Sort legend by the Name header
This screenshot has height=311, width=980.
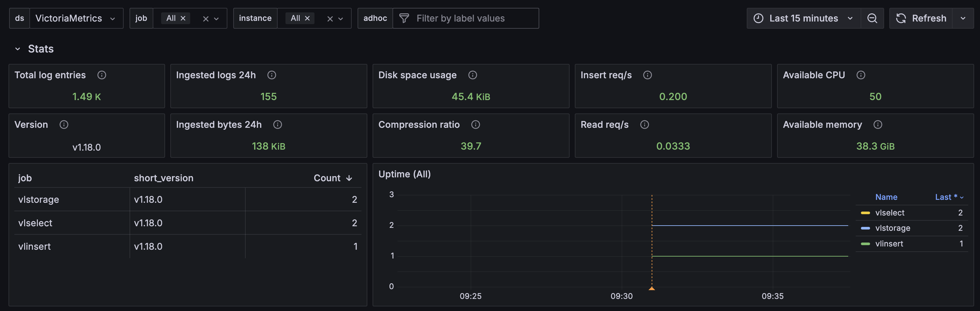pos(886,197)
